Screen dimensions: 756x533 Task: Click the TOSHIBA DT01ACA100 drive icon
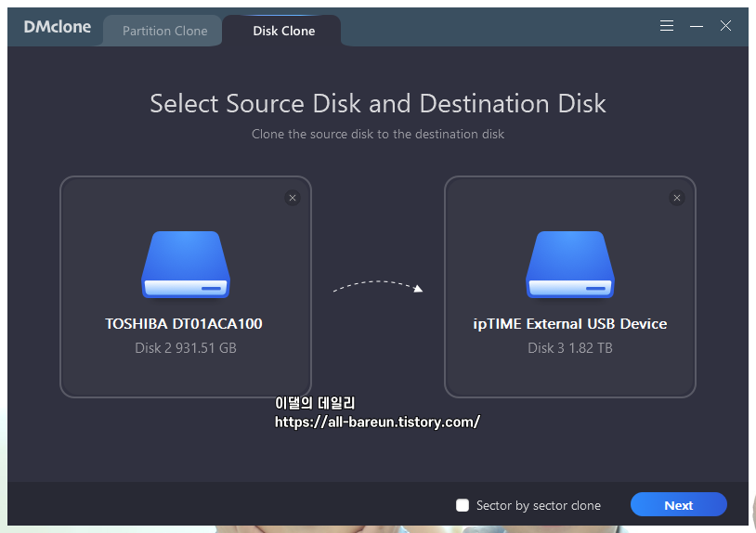point(186,265)
